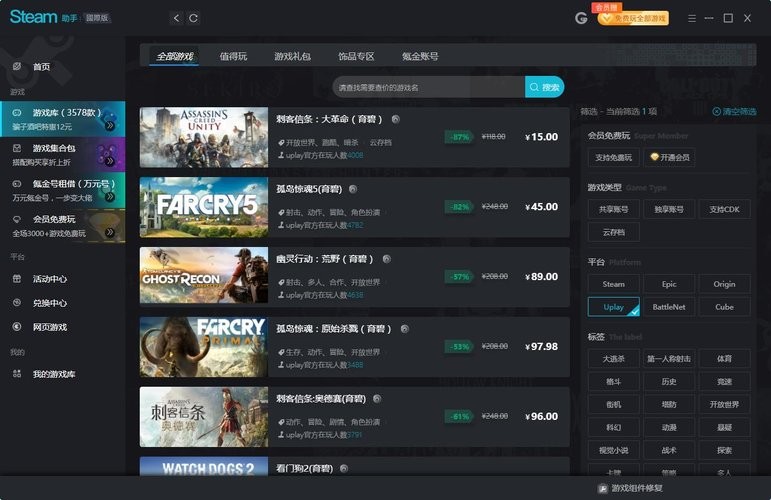Open the Far Cry Primal thumbnail
Viewport: 771px width, 500px height.
(204, 347)
